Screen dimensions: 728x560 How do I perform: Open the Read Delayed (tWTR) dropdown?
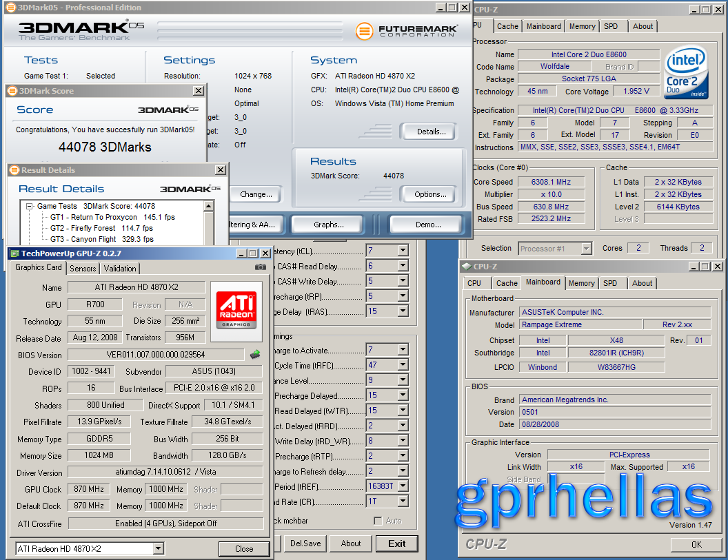click(x=403, y=410)
